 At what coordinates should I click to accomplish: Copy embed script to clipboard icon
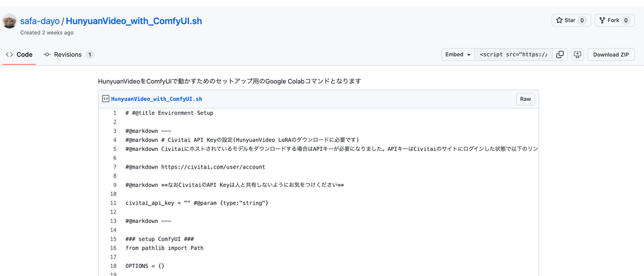click(x=560, y=54)
